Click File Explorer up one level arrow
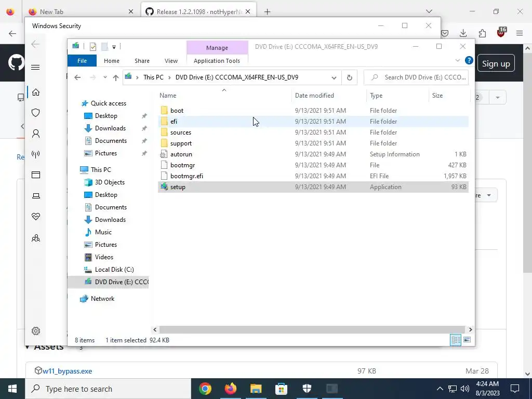This screenshot has height=399, width=532. point(116,77)
